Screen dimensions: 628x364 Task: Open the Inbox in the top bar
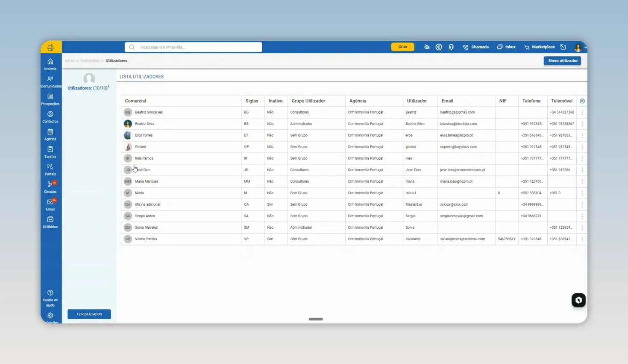tap(506, 47)
